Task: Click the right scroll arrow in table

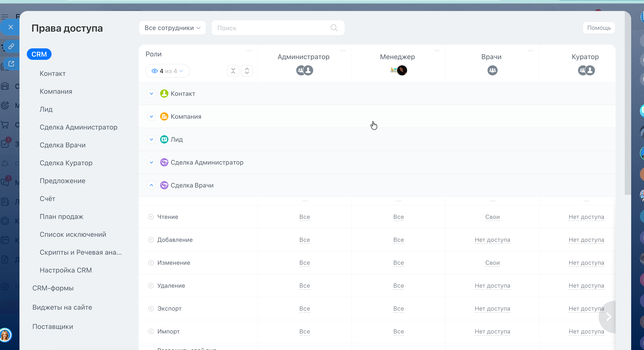Action: 608,317
